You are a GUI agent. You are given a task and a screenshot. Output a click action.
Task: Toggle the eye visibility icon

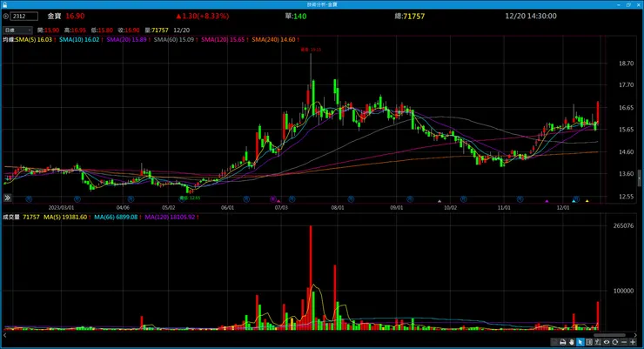(607, 342)
